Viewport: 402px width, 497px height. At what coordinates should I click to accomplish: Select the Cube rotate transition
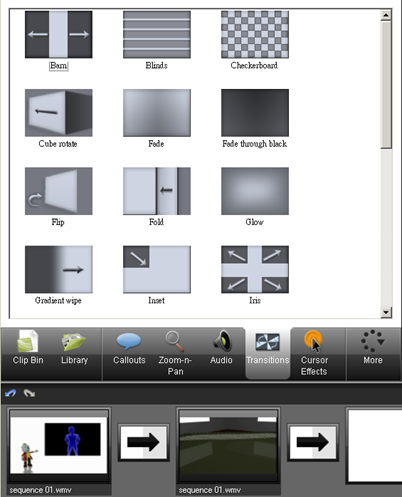pos(59,113)
